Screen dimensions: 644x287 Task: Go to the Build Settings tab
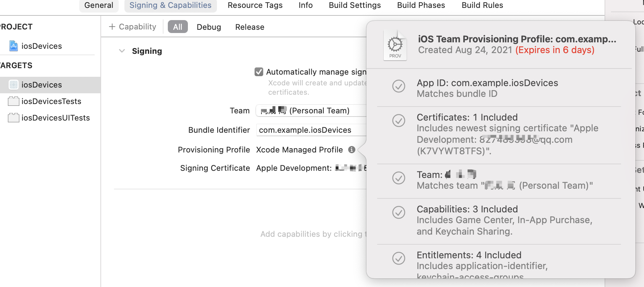[x=355, y=5]
